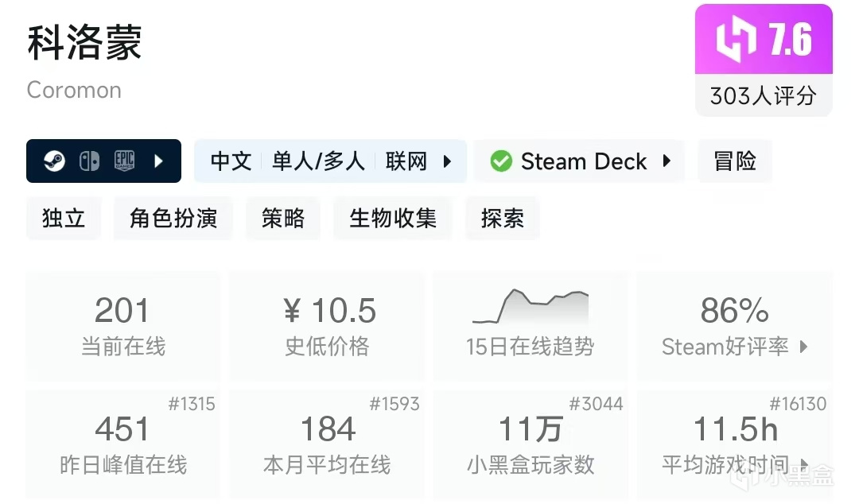859x504 pixels.
Task: Click the green Steam Deck verified checkmark
Action: (501, 161)
